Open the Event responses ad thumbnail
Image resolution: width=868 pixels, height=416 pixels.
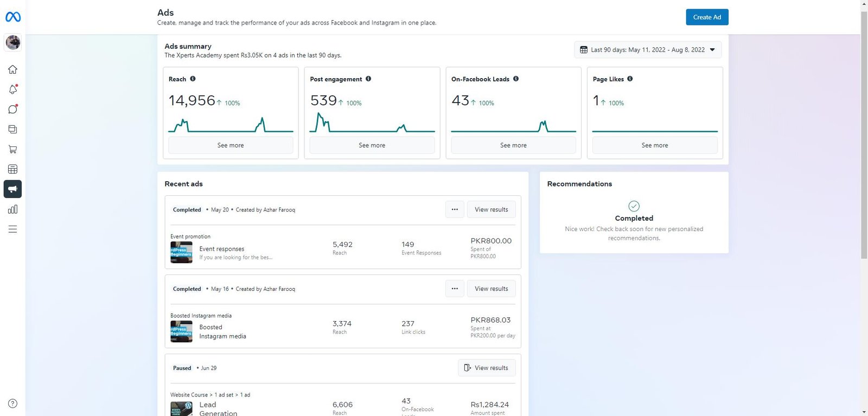click(181, 252)
